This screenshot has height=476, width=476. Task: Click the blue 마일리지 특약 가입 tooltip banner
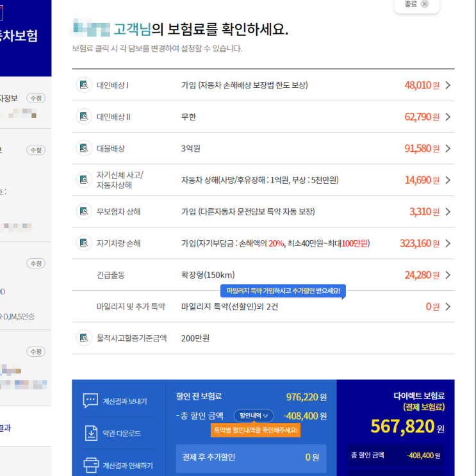283,291
